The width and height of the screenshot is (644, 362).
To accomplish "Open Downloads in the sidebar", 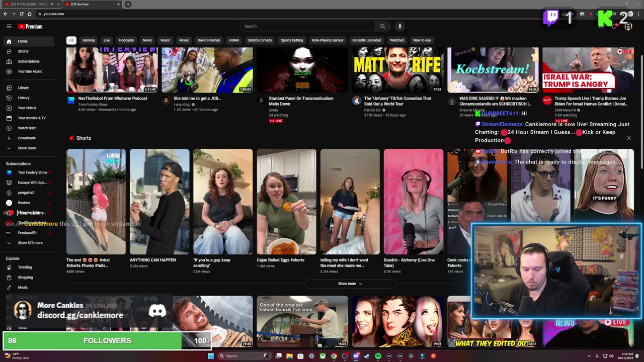I will [28, 138].
